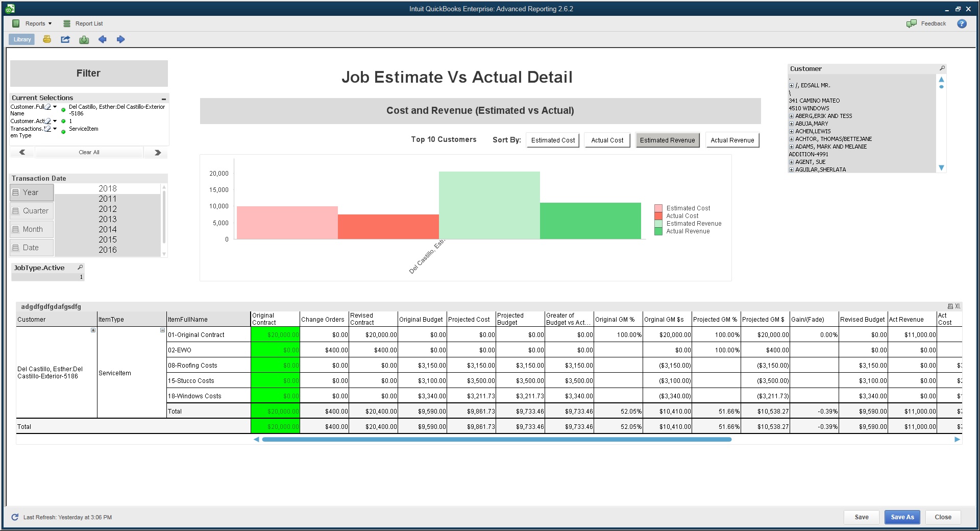The image size is (980, 531).
Task: Go forward with the blue right arrow
Action: click(x=121, y=39)
